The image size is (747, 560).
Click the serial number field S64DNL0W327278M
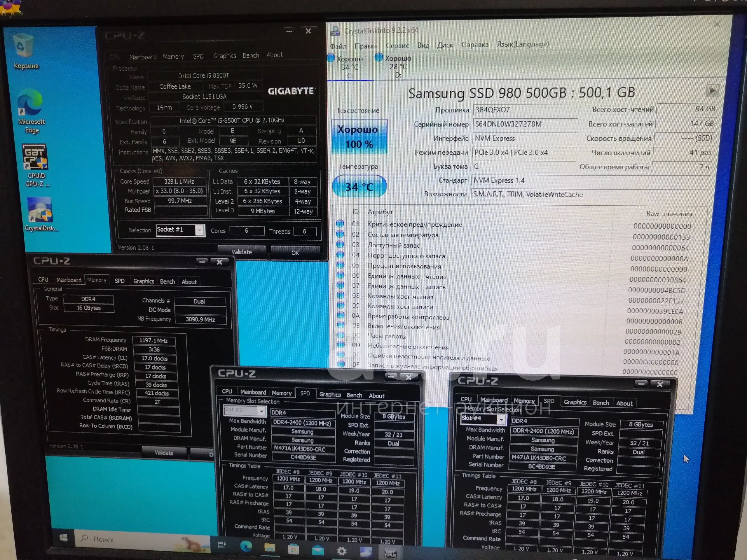click(525, 124)
